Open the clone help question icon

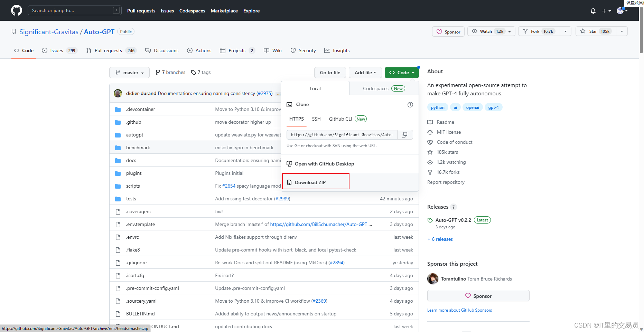[410, 105]
